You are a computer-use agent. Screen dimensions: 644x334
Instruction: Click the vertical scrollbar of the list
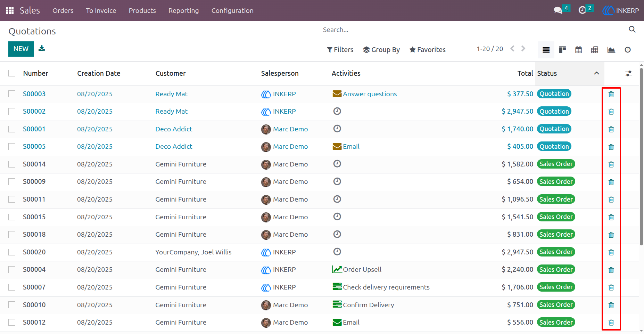coord(642,156)
